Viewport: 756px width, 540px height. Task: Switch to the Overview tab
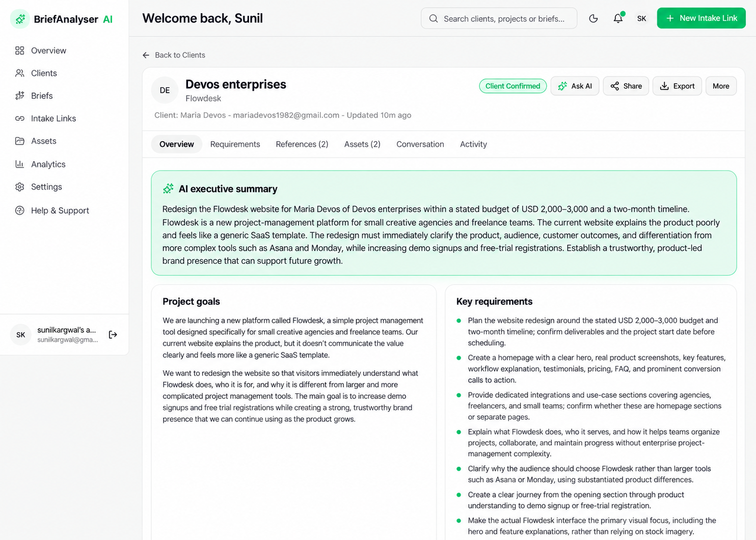point(177,144)
